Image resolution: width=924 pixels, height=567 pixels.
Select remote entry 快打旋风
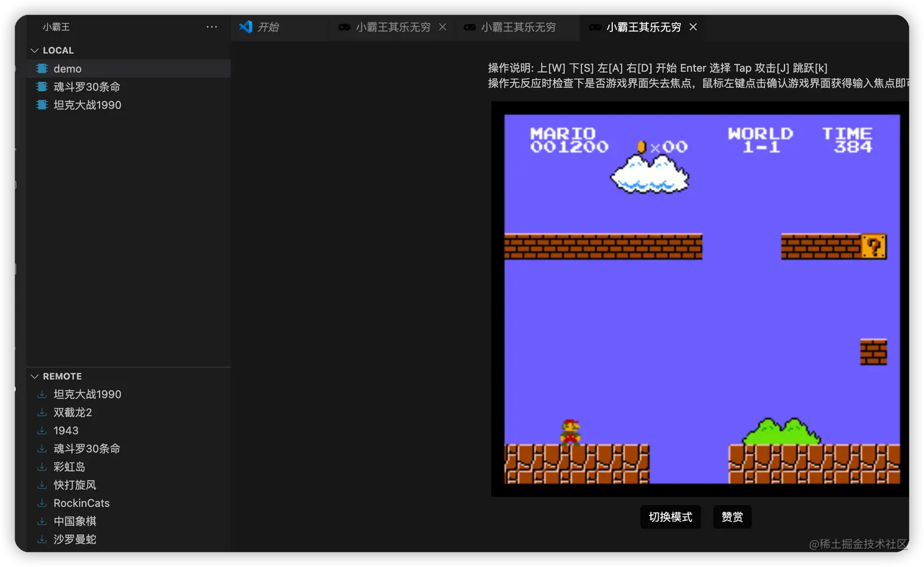(x=129, y=485)
